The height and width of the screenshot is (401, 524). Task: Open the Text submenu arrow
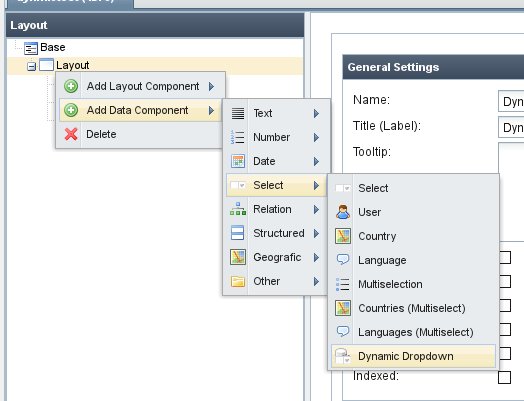(316, 114)
